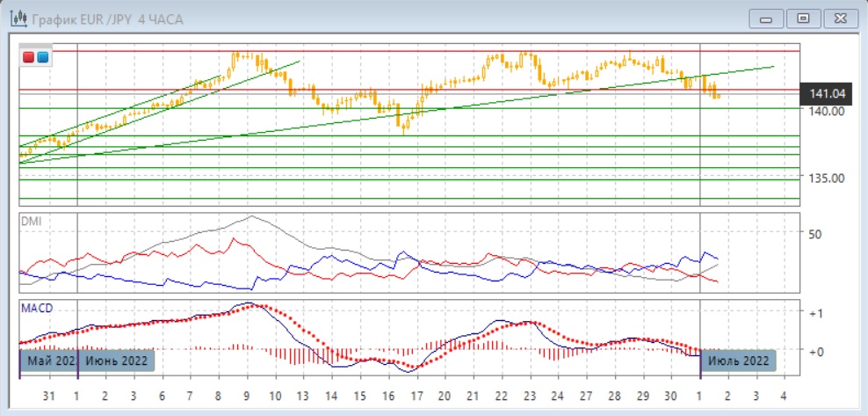Click date 17 on the time axis

click(x=416, y=395)
